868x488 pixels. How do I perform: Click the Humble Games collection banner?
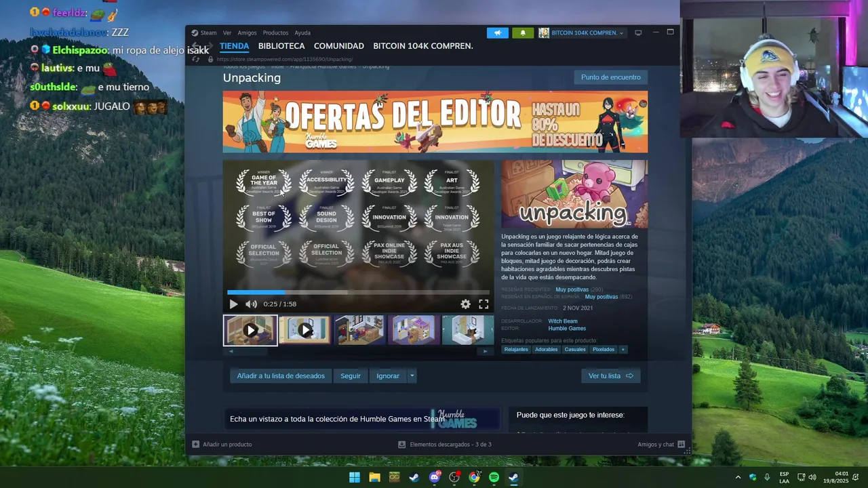point(362,419)
